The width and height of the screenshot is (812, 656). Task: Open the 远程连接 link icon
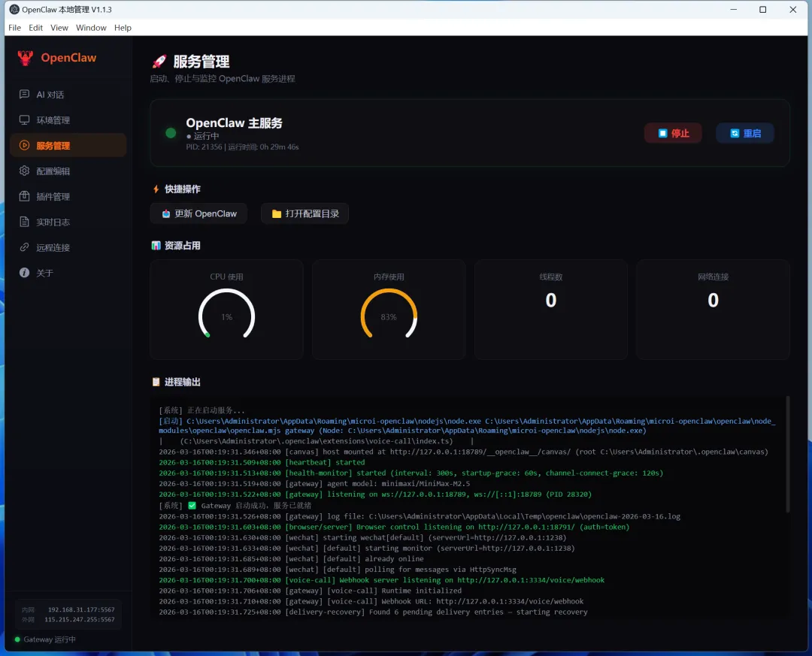tap(24, 247)
